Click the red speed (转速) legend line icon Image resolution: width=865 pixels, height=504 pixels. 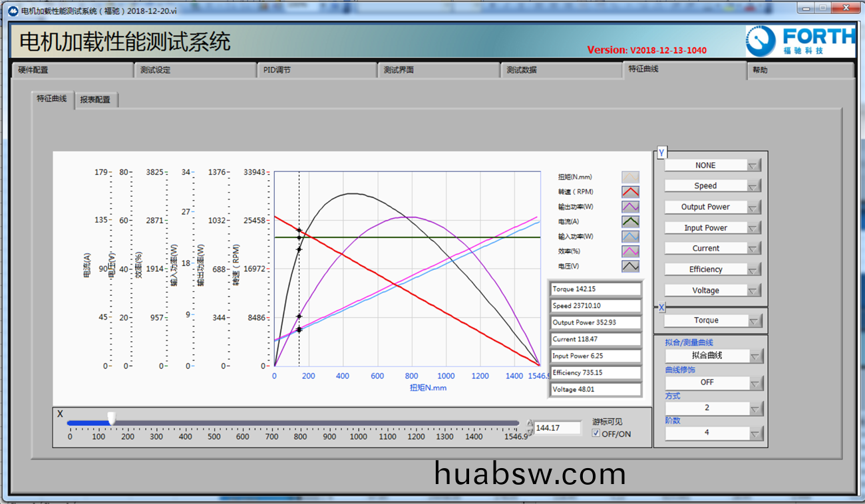[630, 191]
